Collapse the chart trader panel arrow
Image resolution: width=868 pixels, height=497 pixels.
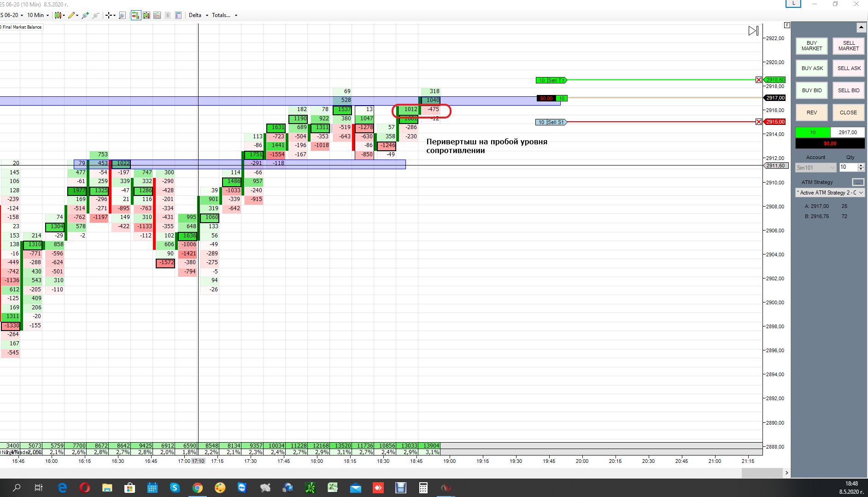861,28
